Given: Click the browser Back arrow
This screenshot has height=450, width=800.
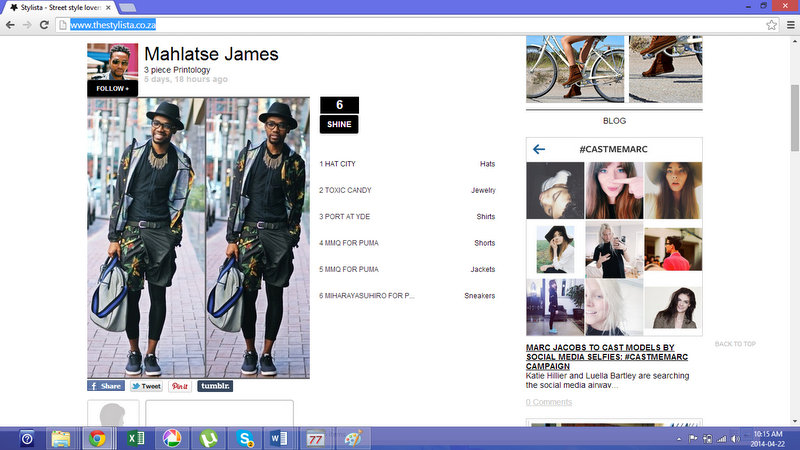Looking at the screenshot, I should click(10, 24).
